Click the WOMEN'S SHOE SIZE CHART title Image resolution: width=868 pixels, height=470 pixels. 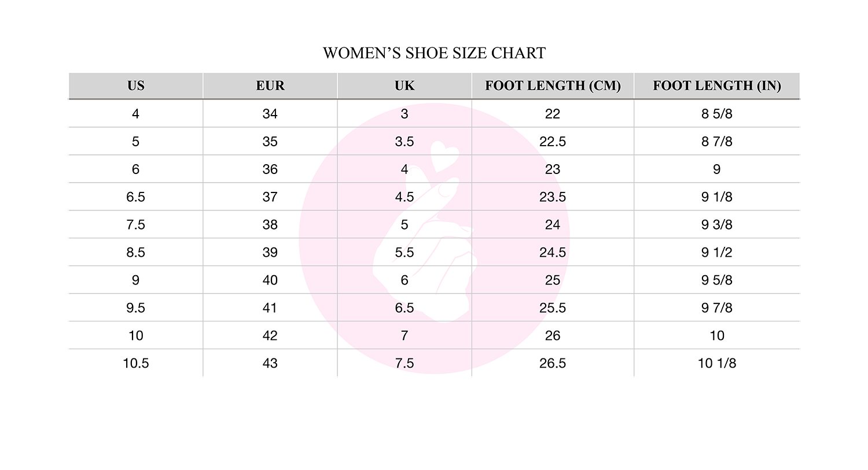click(434, 53)
